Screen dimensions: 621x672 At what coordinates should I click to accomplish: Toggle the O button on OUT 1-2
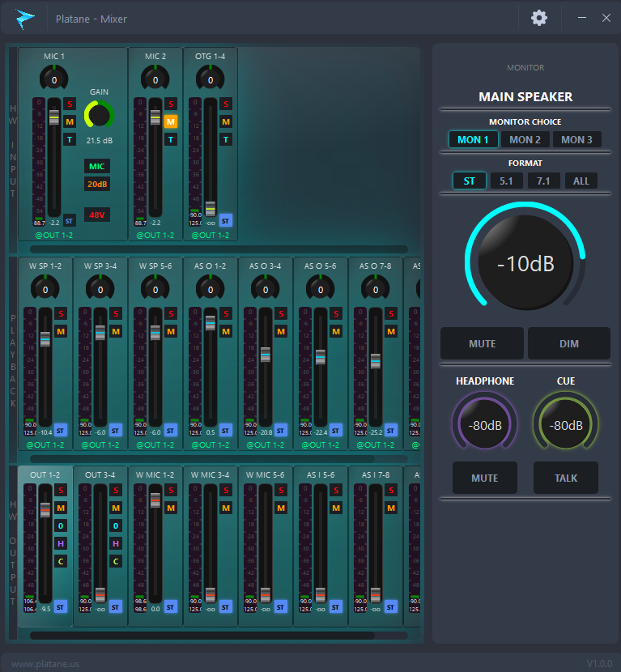click(61, 525)
